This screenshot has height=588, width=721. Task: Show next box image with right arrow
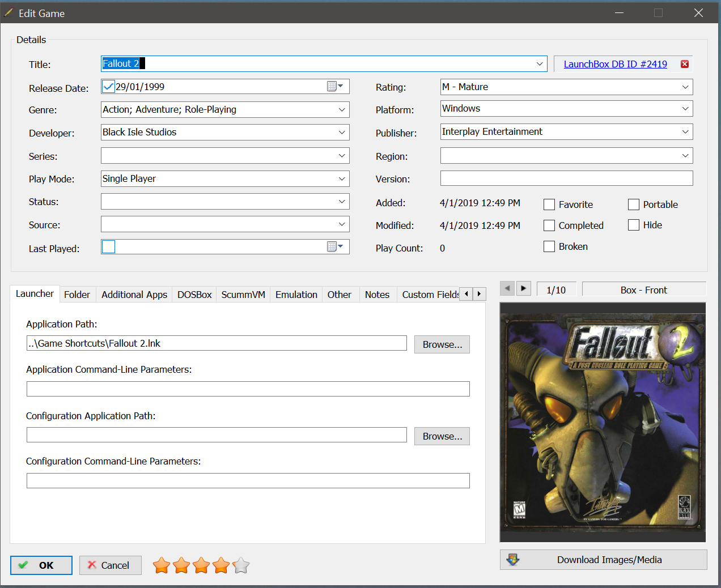point(524,288)
